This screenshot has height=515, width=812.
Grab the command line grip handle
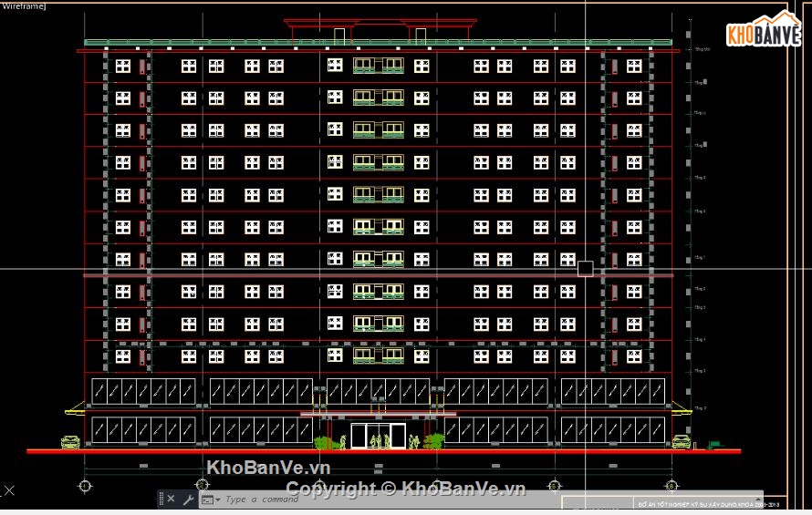click(x=161, y=499)
